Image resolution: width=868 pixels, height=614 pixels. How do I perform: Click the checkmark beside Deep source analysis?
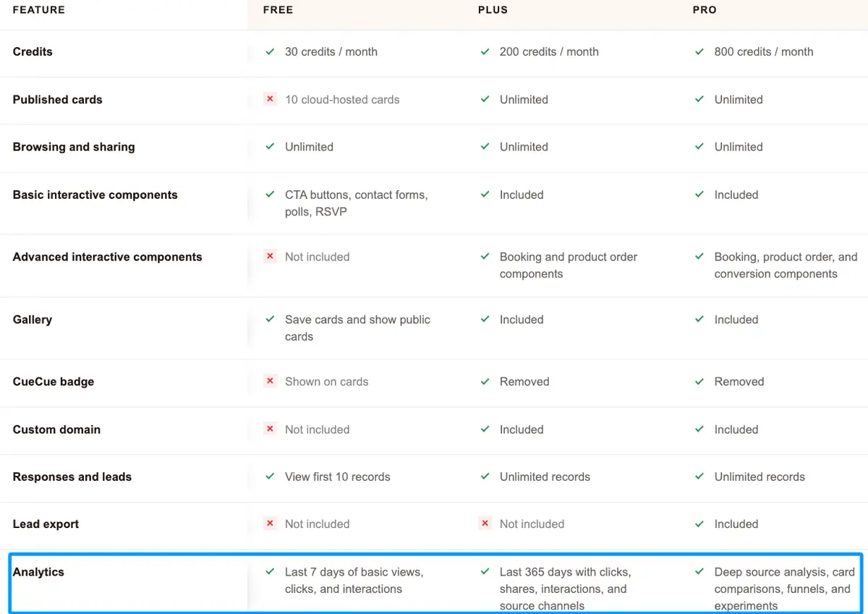tap(699, 572)
